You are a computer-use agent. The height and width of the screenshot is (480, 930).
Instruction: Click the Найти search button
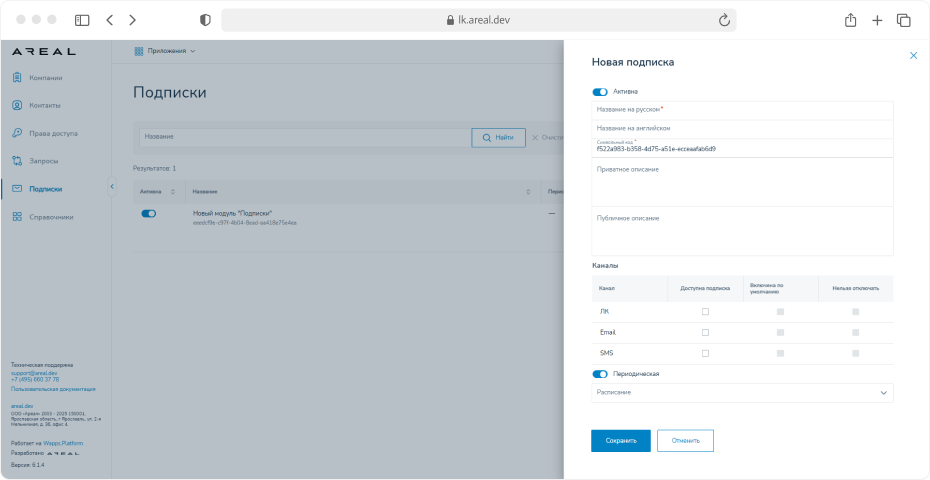click(498, 138)
